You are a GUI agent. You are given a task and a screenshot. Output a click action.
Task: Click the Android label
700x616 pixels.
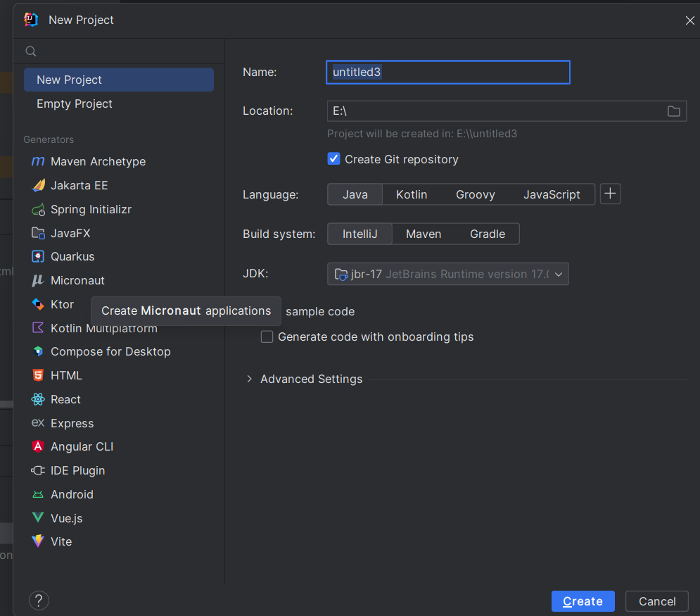click(72, 494)
